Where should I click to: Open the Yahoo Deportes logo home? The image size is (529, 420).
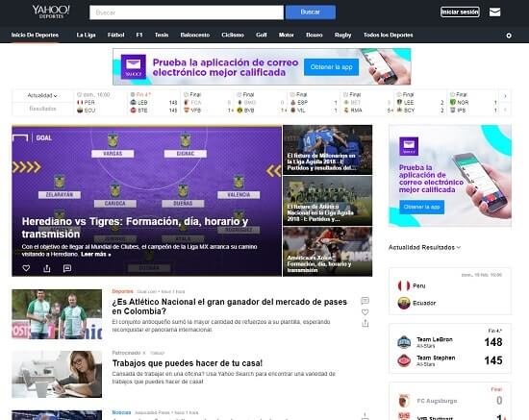51,12
